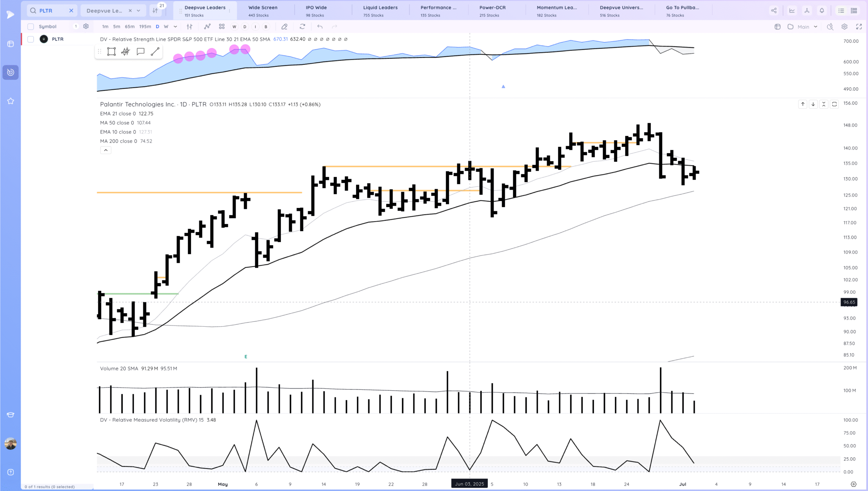
Task: Select the trend line drawing tool
Action: [155, 52]
